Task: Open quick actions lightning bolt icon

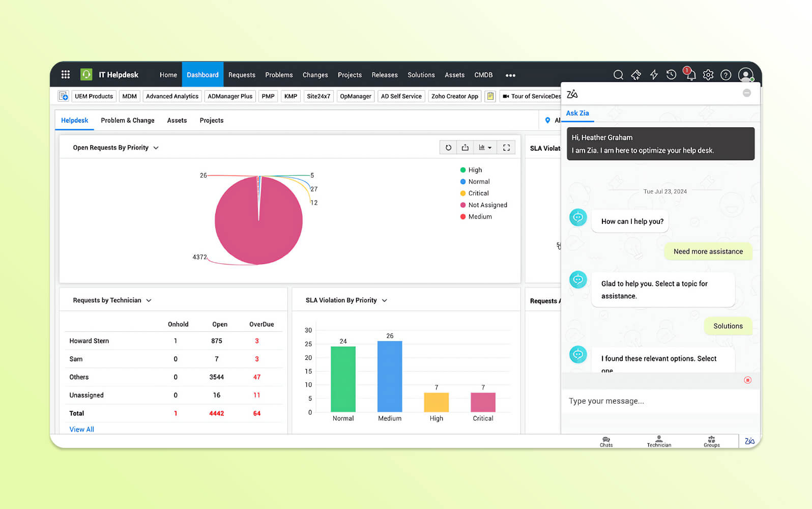Action: point(654,75)
